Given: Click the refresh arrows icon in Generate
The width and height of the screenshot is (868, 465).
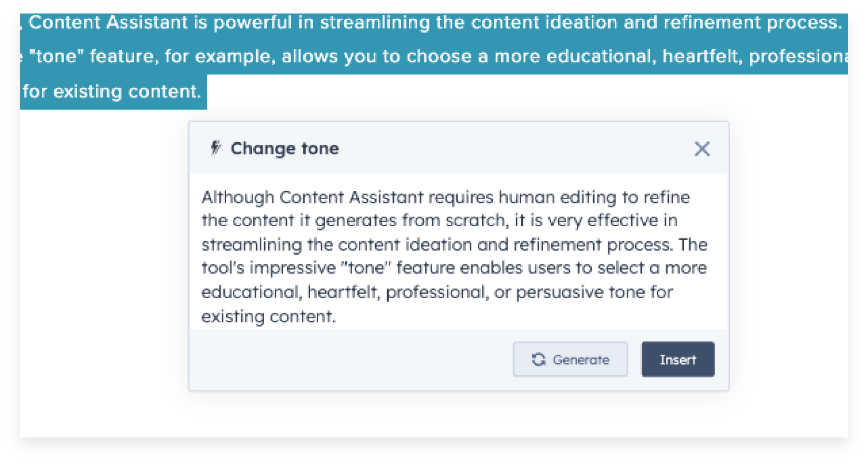Looking at the screenshot, I should [x=539, y=359].
